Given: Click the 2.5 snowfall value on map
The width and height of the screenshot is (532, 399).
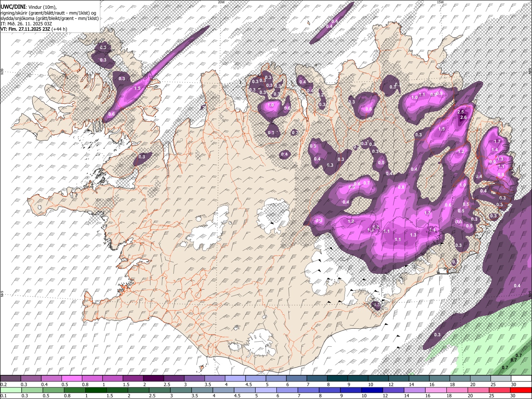Looking at the screenshot, I should tap(461, 112).
